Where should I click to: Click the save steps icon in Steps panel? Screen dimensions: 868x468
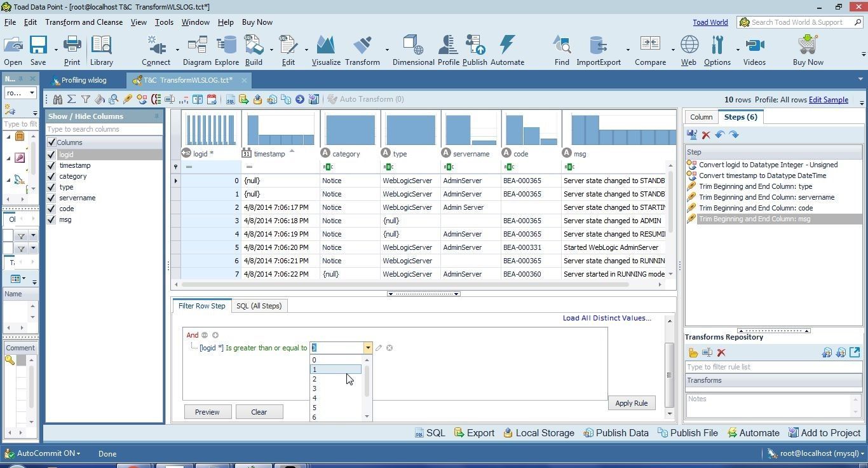tap(692, 135)
